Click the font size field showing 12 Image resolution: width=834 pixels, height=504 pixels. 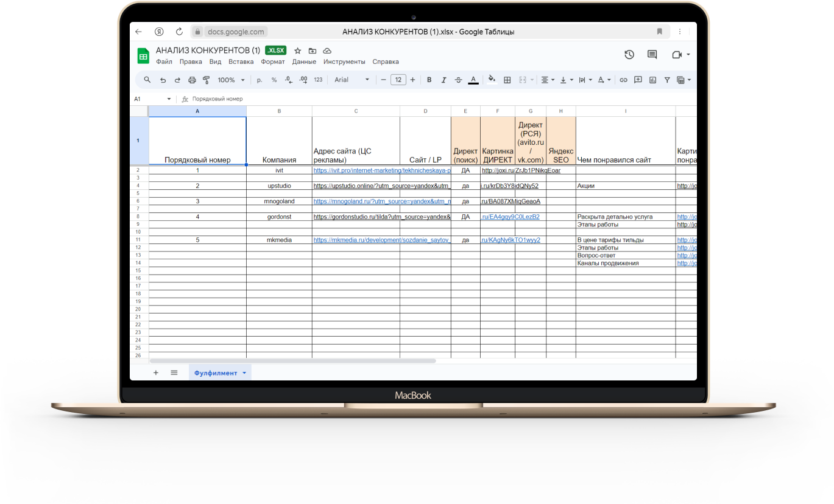[x=398, y=80]
